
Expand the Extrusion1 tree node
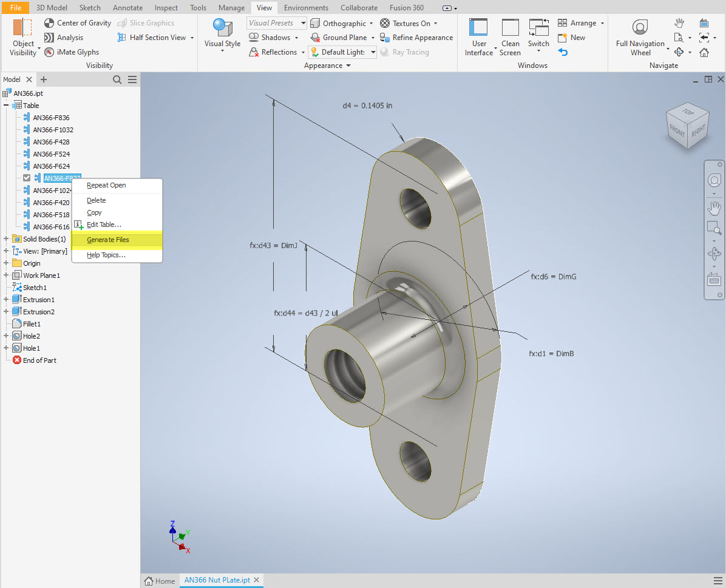pyautogui.click(x=6, y=300)
